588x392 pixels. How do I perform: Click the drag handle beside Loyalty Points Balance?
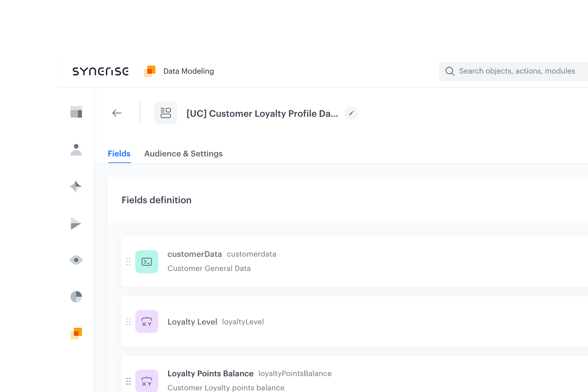(x=129, y=381)
